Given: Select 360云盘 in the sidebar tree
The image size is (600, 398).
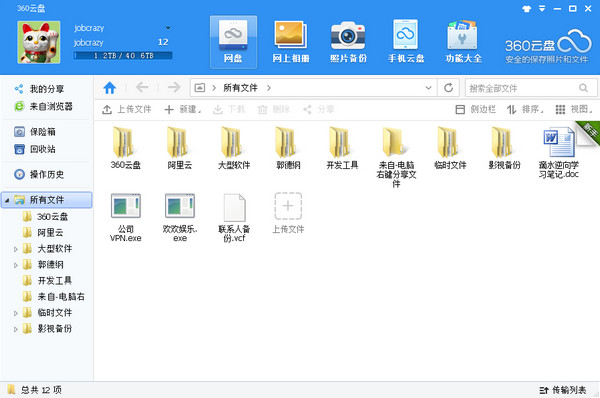Looking at the screenshot, I should tap(46, 217).
